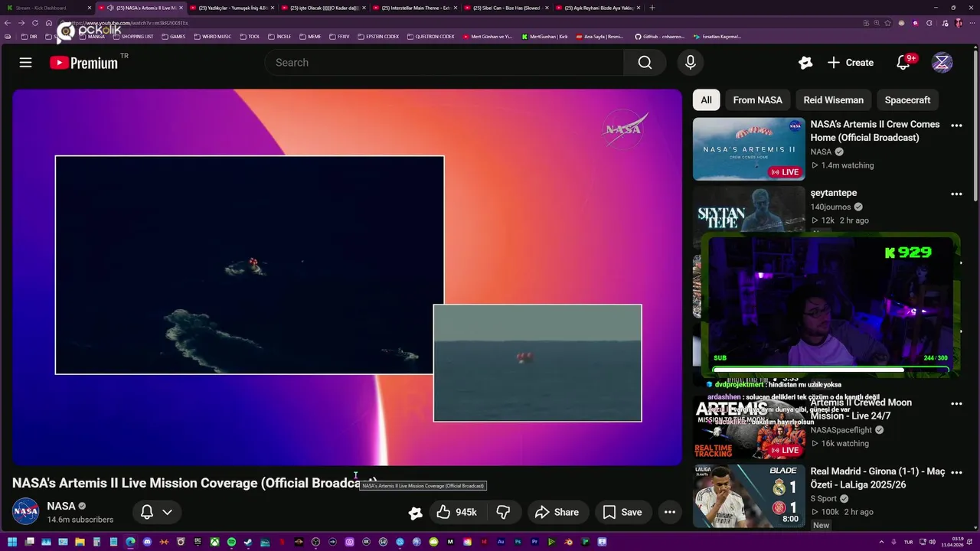Screen dimensions: 980x551
Task: Open more actions menu beside Save
Action: click(x=670, y=512)
